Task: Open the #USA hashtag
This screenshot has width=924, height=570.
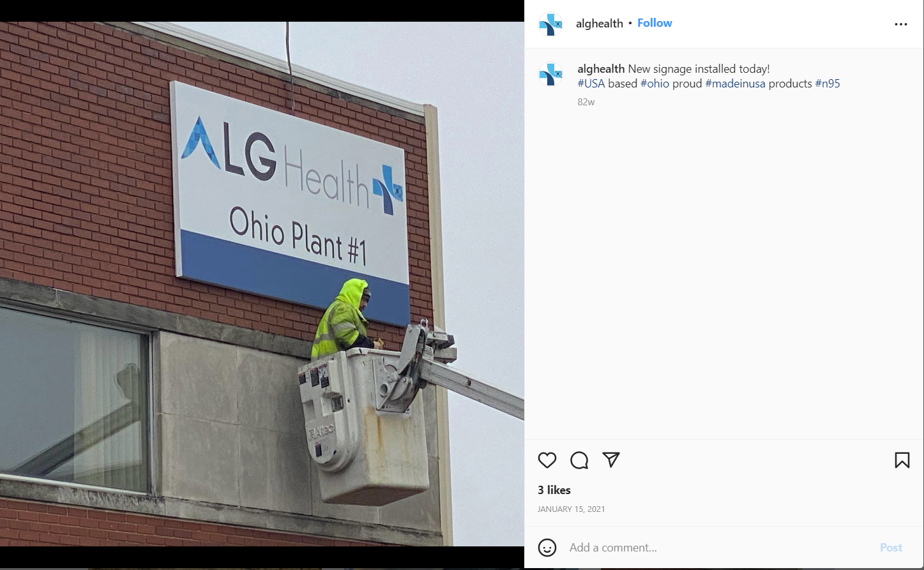Action: pos(591,84)
